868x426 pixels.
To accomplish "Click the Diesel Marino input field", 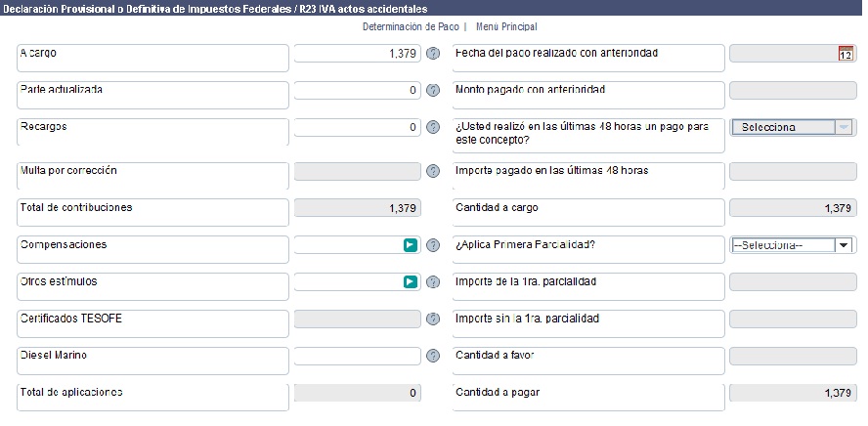I will click(358, 356).
